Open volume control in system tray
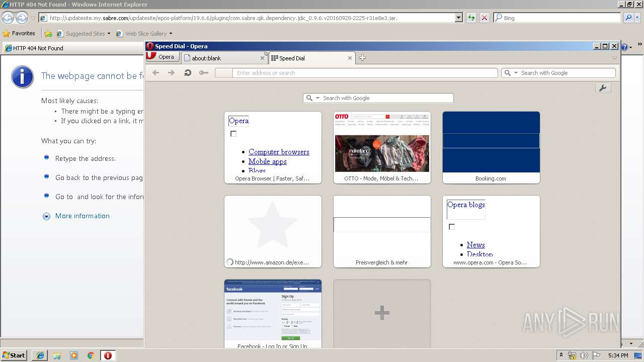Image resolution: width=644 pixels, height=362 pixels. tap(584, 355)
